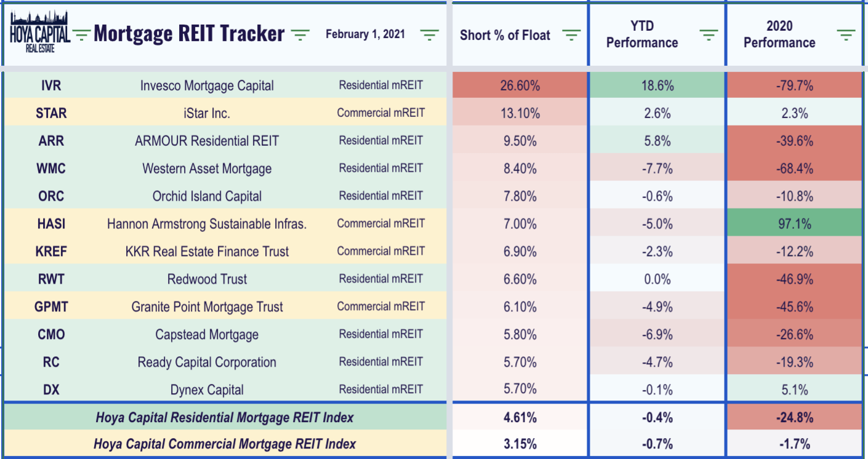This screenshot has height=459, width=868.
Task: Select the IVR ticker cell
Action: [51, 86]
